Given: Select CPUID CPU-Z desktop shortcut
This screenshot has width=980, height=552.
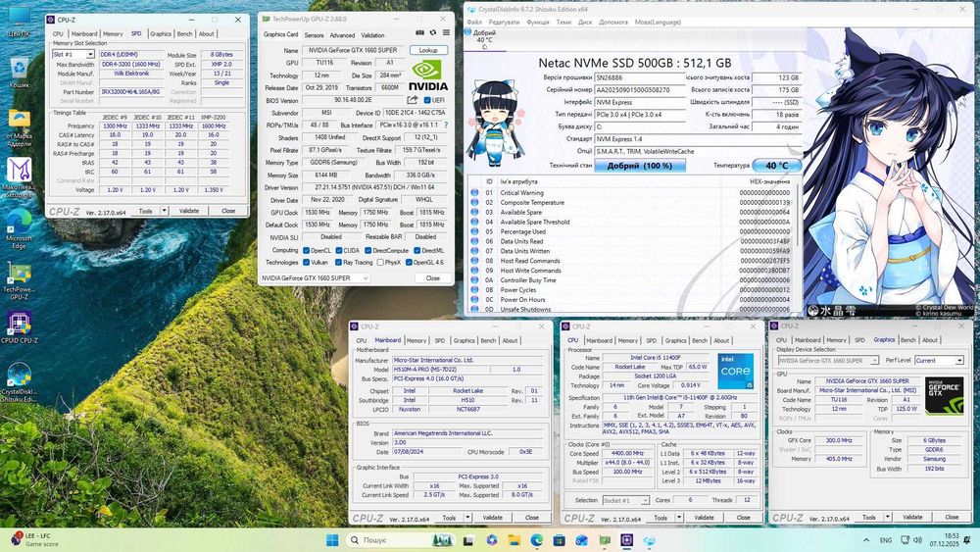Looking at the screenshot, I should [20, 327].
